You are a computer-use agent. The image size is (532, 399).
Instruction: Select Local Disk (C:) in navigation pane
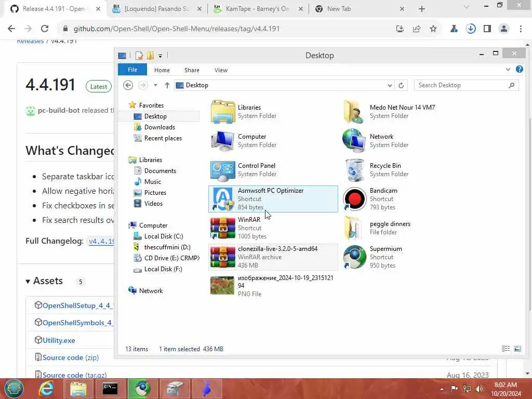click(164, 236)
